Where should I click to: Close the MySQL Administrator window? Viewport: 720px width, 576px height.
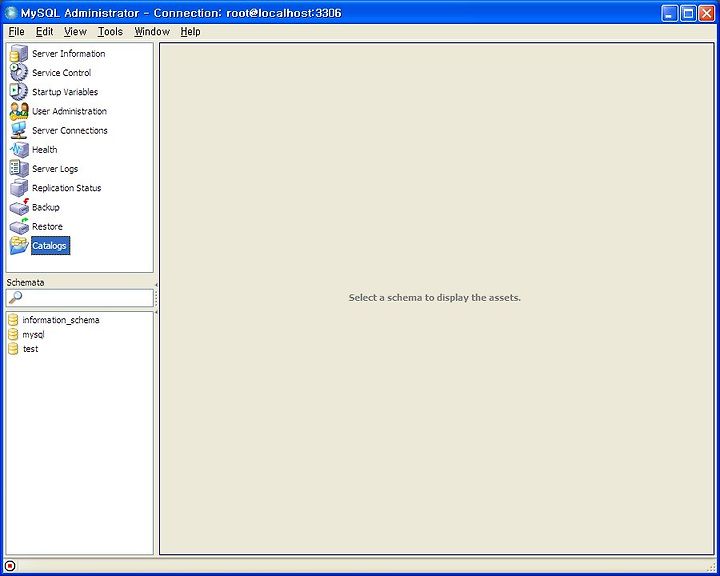(706, 13)
